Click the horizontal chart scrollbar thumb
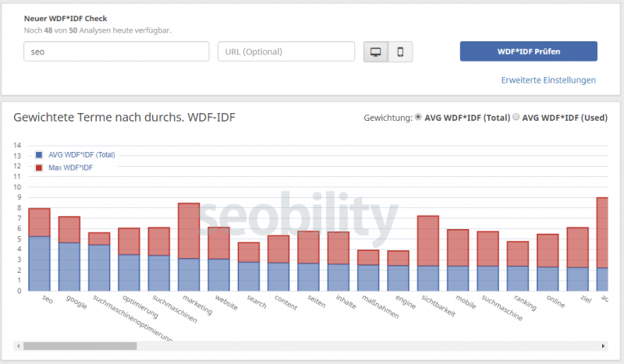The image size is (624, 364). (x=80, y=346)
